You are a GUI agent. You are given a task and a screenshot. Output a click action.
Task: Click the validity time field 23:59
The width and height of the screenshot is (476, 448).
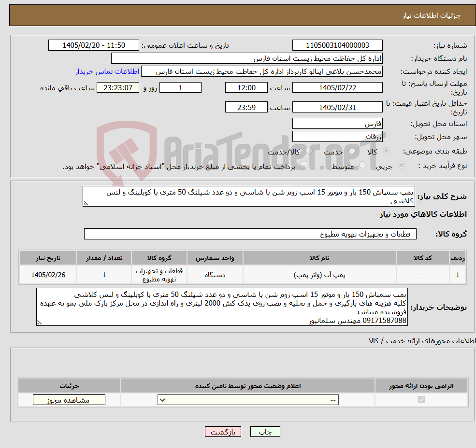coord(246,107)
